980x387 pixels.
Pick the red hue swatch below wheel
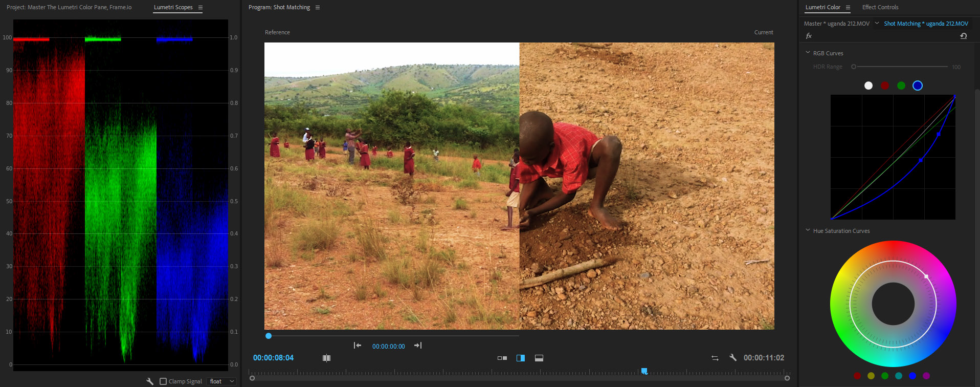857,376
